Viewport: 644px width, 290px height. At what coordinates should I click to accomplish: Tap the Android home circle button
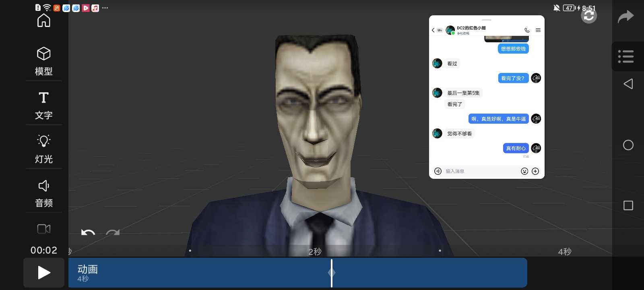pos(628,145)
